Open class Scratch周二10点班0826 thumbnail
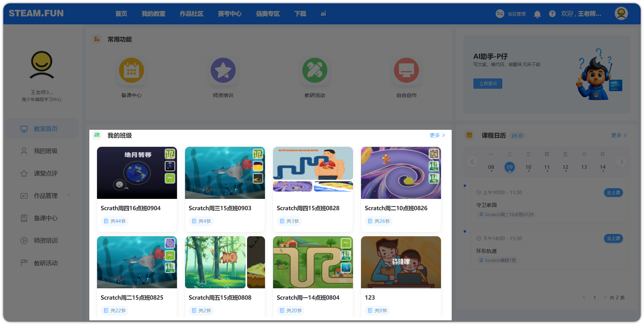This screenshot has height=325, width=644. [x=401, y=173]
